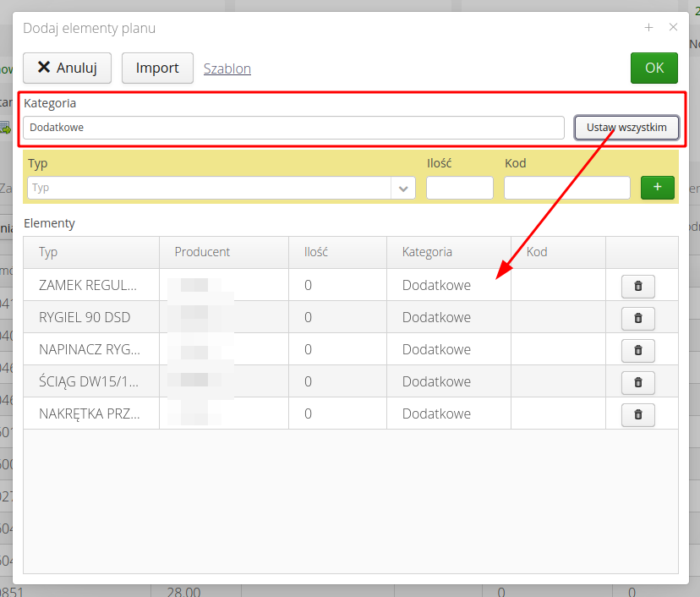Remove RYGIEL 90 DSD using its trash icon

coord(638,318)
